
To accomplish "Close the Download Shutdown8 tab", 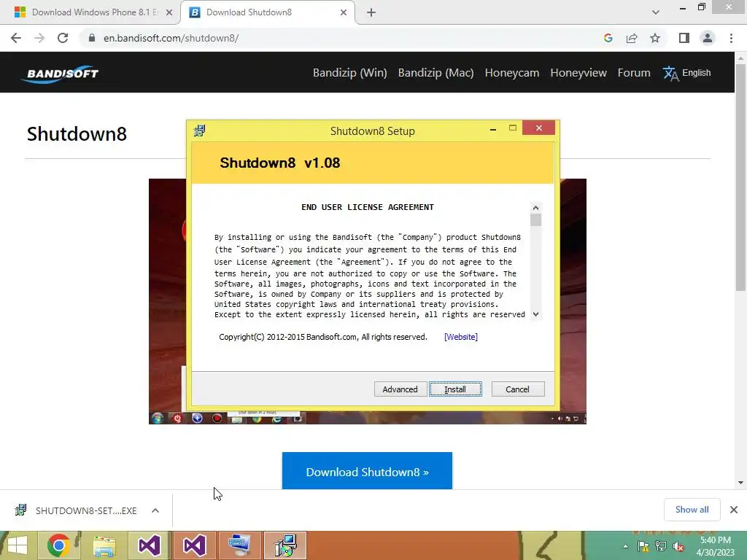I will pyautogui.click(x=344, y=12).
